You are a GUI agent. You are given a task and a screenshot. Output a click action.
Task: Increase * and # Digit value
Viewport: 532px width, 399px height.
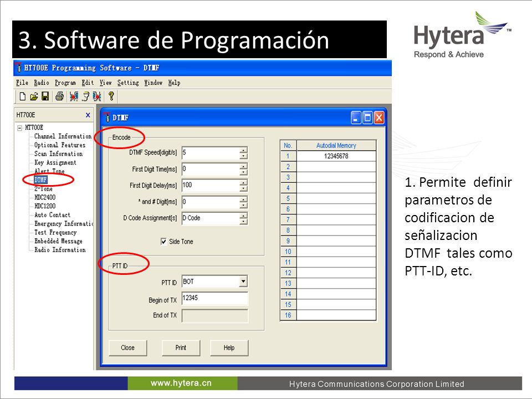(x=243, y=198)
